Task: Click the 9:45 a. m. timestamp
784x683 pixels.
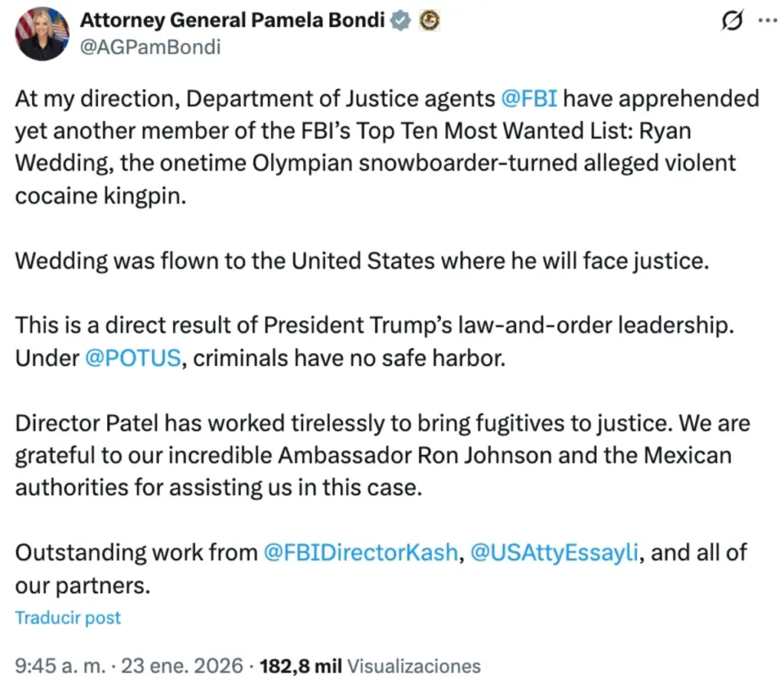Action: click(x=58, y=665)
